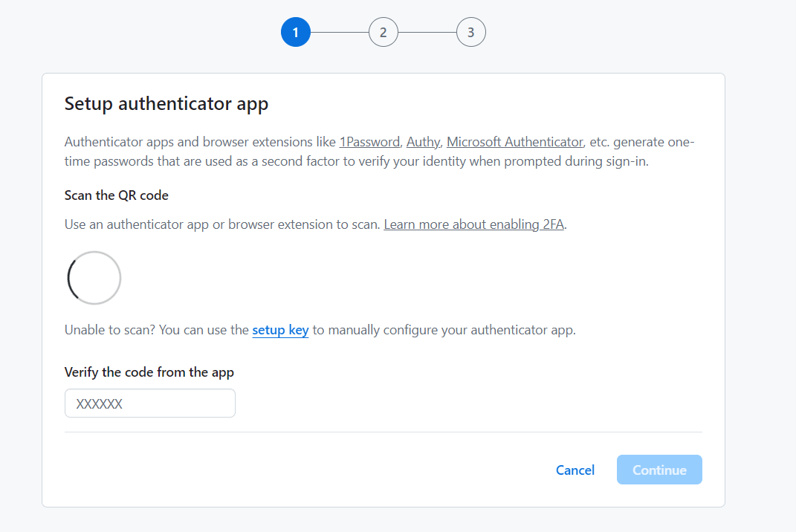Open Learn more about enabling 2FA
796x532 pixels.
pyautogui.click(x=474, y=224)
